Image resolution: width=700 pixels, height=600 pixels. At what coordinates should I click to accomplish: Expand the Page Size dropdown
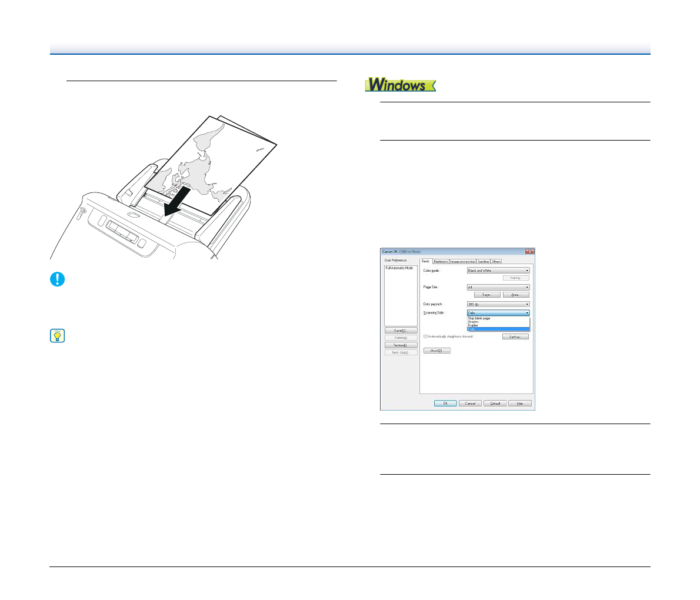(x=498, y=287)
